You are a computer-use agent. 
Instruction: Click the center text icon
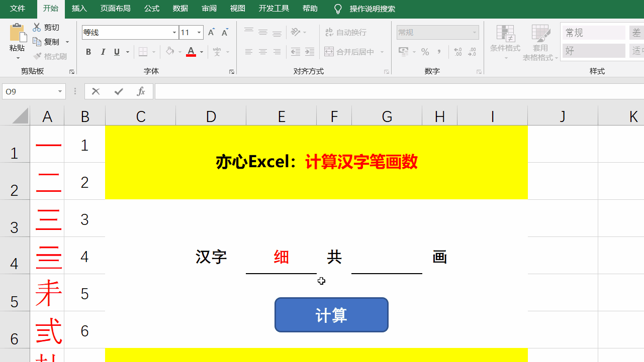[x=262, y=52]
